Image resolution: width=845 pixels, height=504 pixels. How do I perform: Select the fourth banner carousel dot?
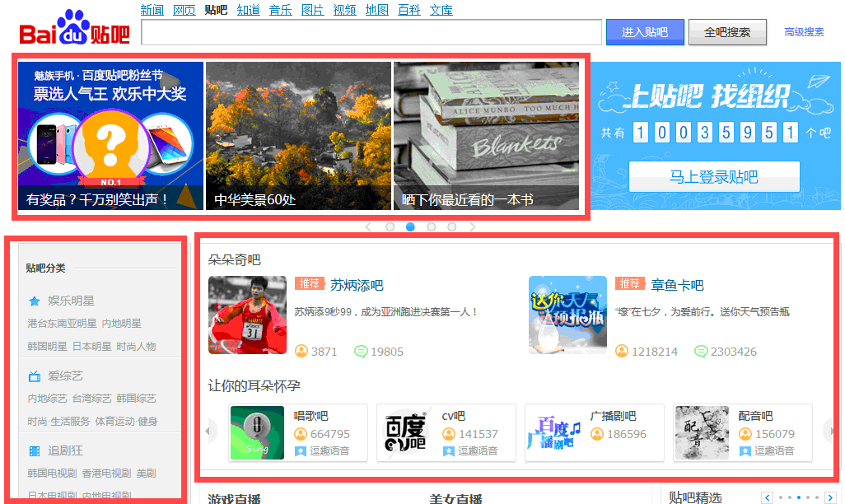click(x=452, y=227)
